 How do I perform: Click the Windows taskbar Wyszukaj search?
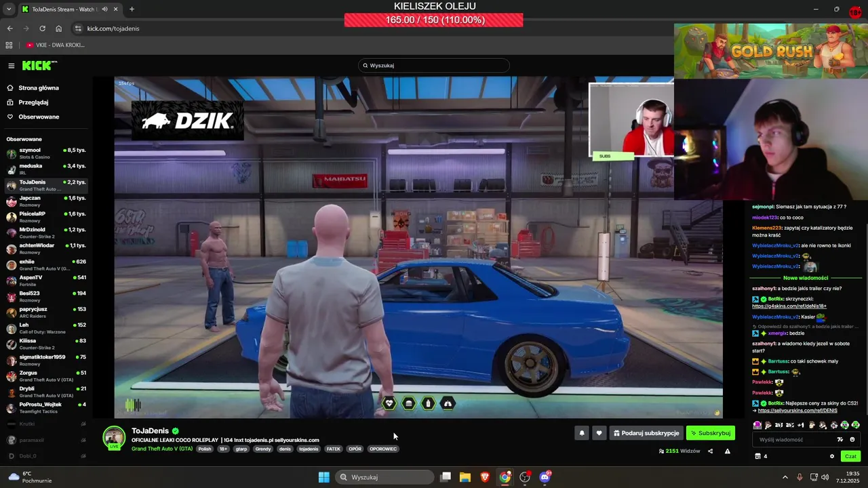[384, 477]
